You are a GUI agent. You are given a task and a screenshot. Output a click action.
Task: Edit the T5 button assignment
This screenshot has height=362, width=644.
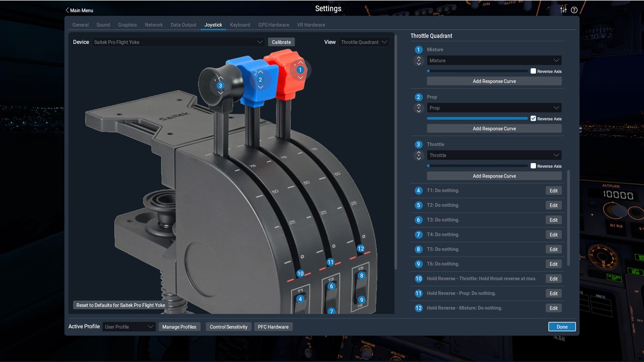click(553, 249)
